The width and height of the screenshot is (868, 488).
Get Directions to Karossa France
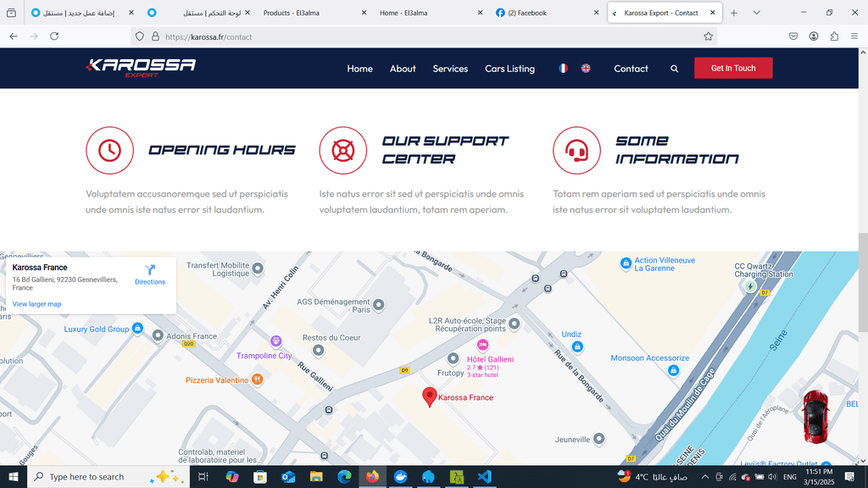[150, 274]
